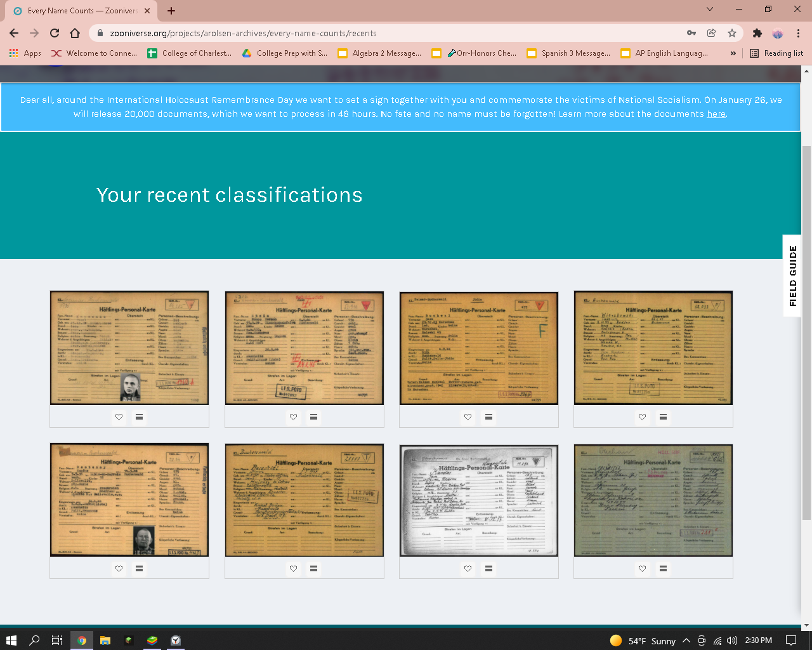Click the heart under the greenish-gray card
The width and height of the screenshot is (812, 650).
(x=642, y=569)
